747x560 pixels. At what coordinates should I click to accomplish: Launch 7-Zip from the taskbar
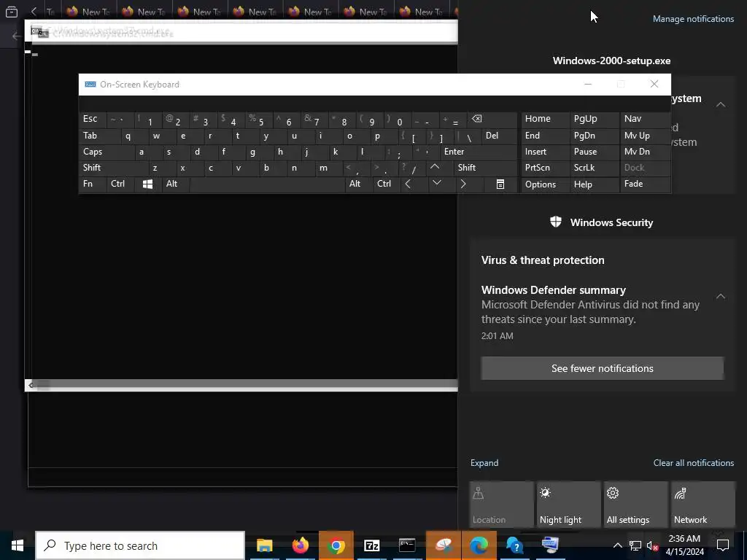[371, 545]
